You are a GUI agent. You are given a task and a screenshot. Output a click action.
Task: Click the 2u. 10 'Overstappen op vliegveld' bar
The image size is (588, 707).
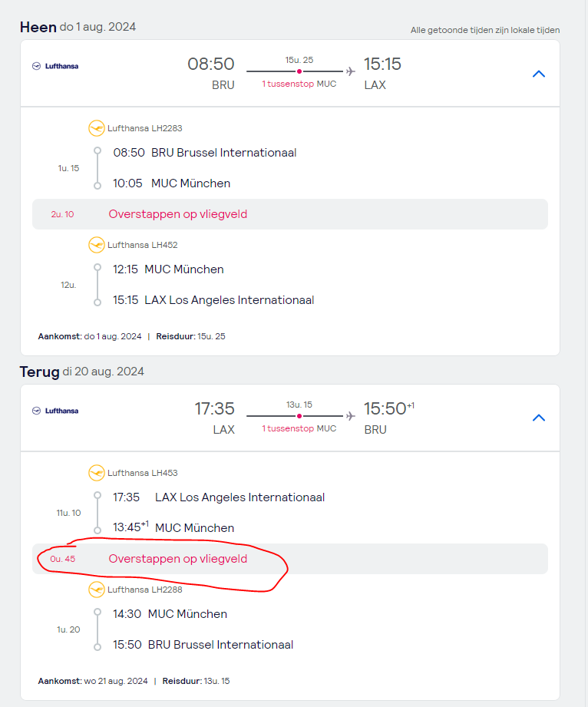(289, 214)
